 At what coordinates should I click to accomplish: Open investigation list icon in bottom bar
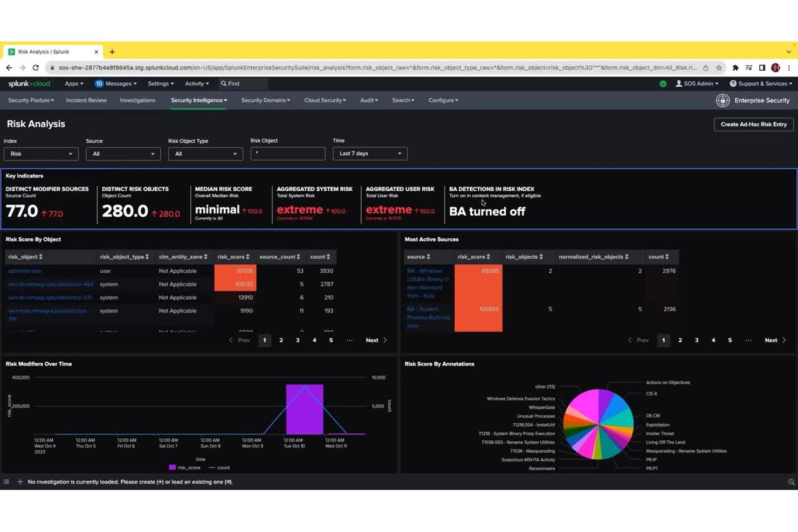pos(6,482)
